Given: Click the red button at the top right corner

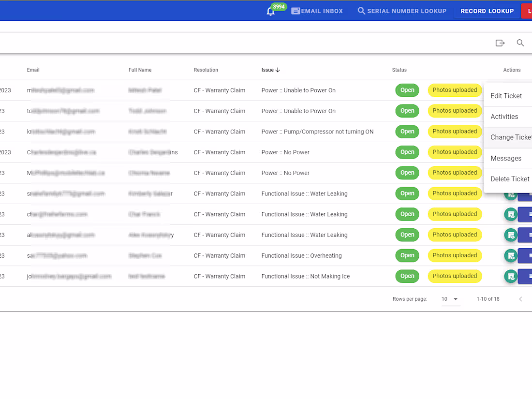Looking at the screenshot, I should [x=528, y=11].
